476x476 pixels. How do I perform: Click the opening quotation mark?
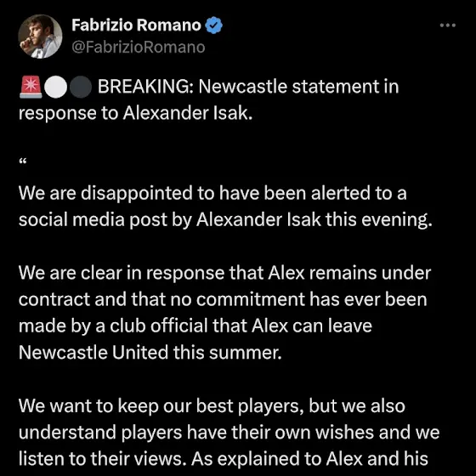[x=23, y=161]
